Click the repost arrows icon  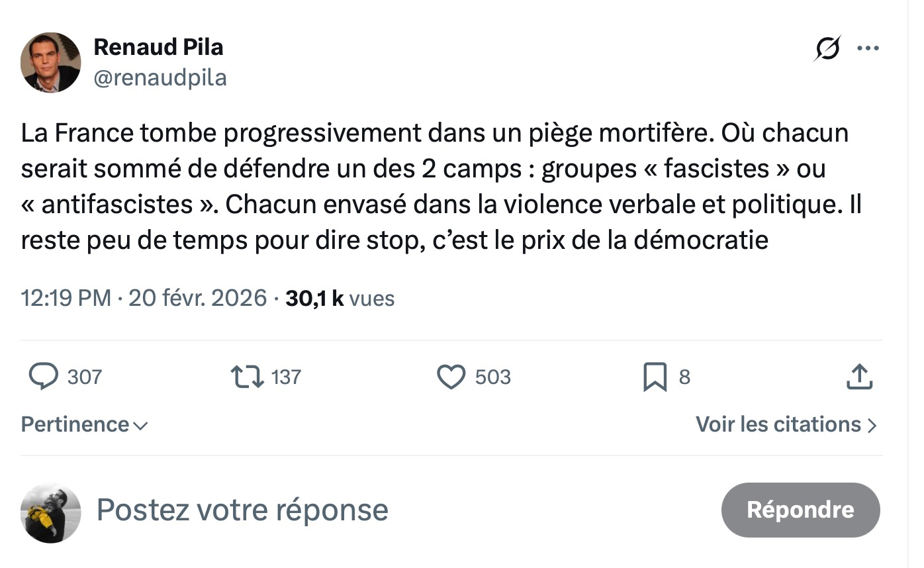(x=246, y=377)
